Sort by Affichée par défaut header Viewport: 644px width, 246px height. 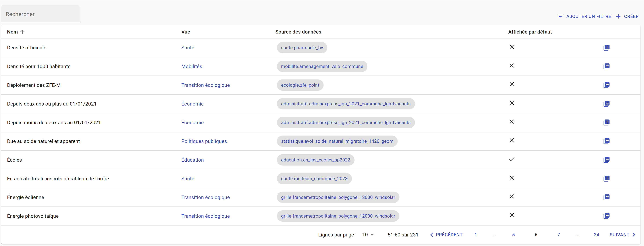[530, 32]
